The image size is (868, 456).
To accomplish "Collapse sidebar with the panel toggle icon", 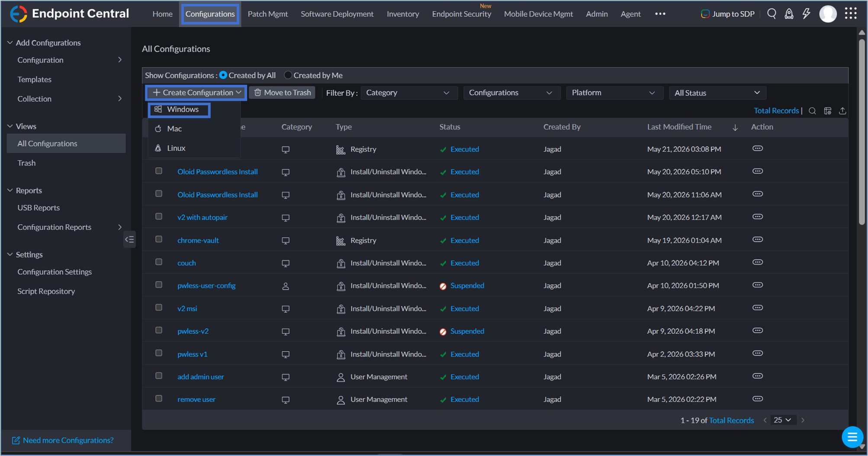I will (129, 239).
